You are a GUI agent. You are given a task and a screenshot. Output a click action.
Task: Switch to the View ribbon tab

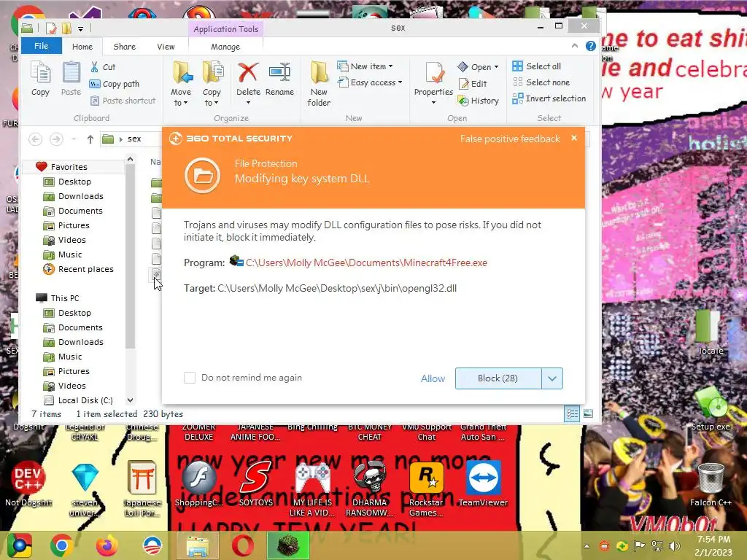pos(166,47)
